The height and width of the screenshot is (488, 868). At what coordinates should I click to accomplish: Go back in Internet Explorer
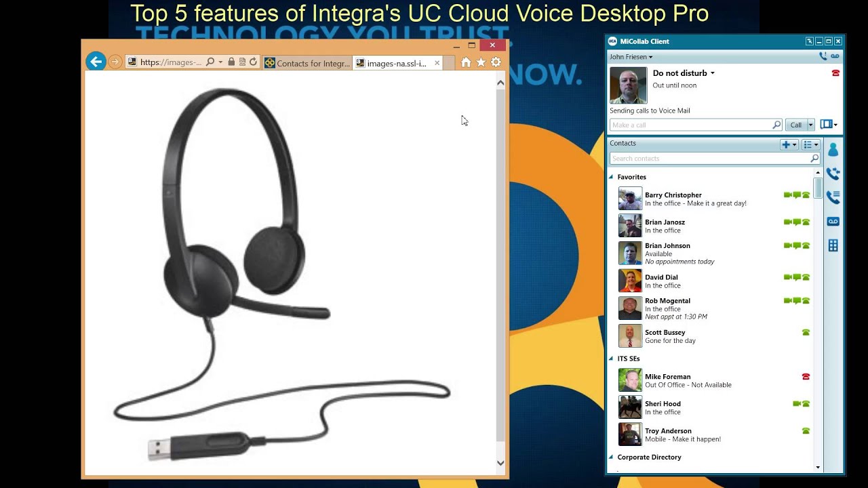point(96,62)
